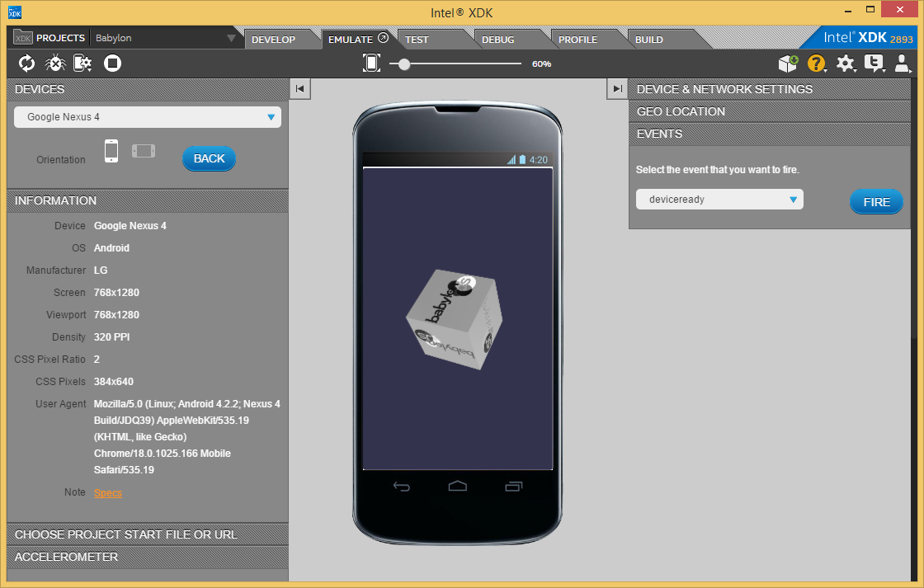Click the babylon cube in the emulator
Viewport: 924px width, 588px height.
point(455,319)
